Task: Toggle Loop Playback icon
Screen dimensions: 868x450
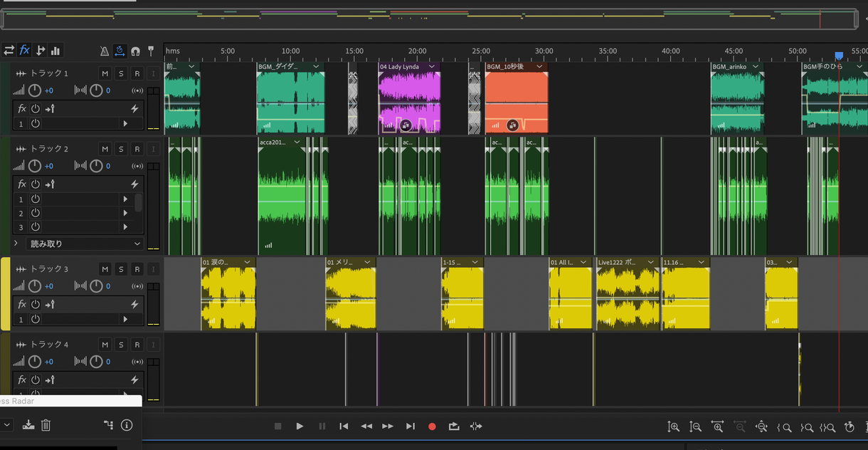Action: 454,426
